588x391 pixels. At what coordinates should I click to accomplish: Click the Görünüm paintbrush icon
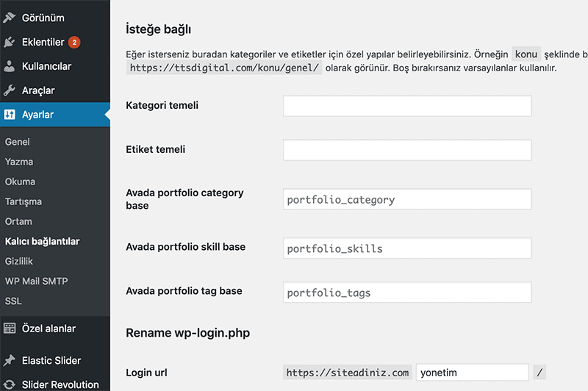[x=9, y=18]
